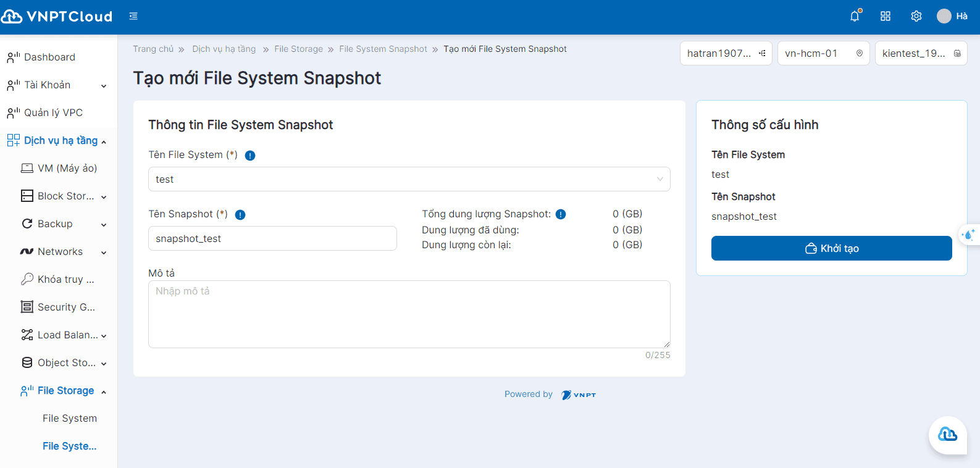The image size is (980, 468).
Task: Click info icon beside Tổng dung lượng Snapshot
Action: (561, 214)
